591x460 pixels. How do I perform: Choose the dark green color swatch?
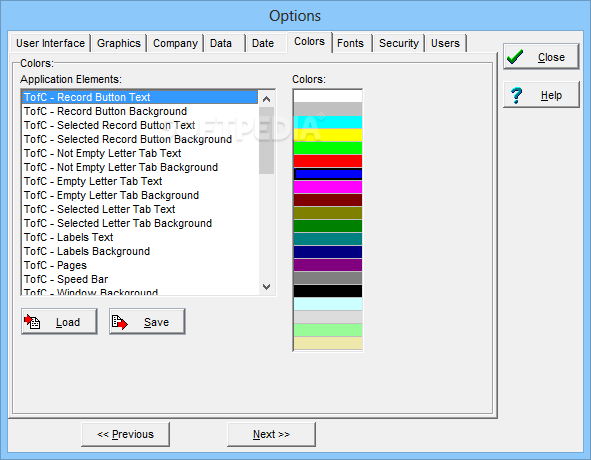(x=328, y=226)
